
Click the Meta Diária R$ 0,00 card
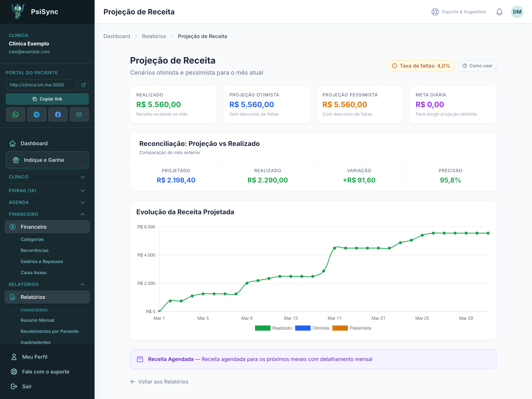453,104
